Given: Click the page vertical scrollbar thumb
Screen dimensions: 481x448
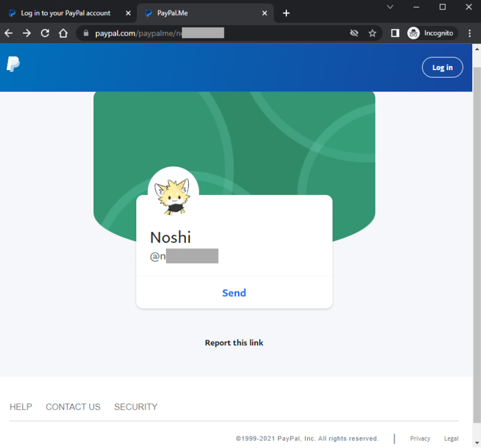Looking at the screenshot, I should pos(477,245).
